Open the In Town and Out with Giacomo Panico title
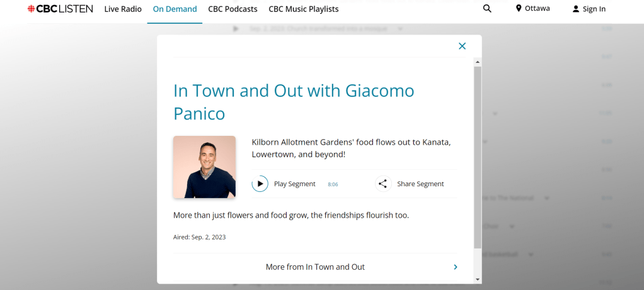The height and width of the screenshot is (290, 644). 294,102
